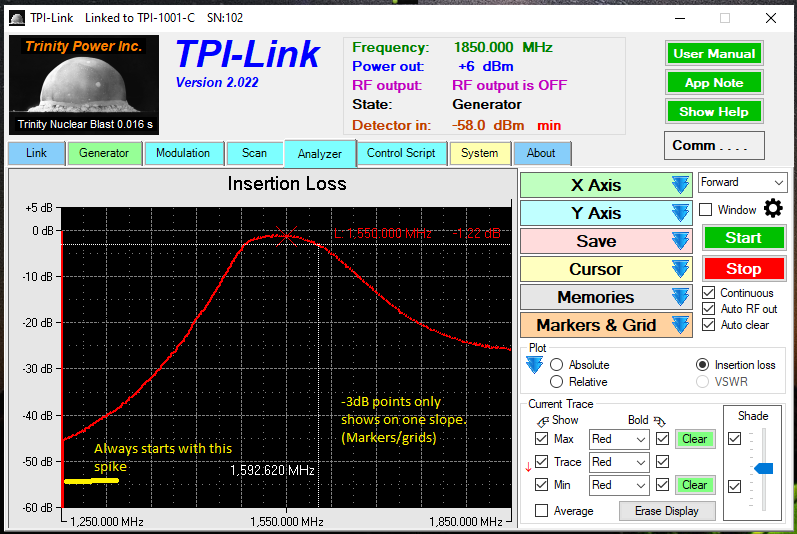Toggle the Show Trace checkbox
The height and width of the screenshot is (534, 797).
[542, 461]
